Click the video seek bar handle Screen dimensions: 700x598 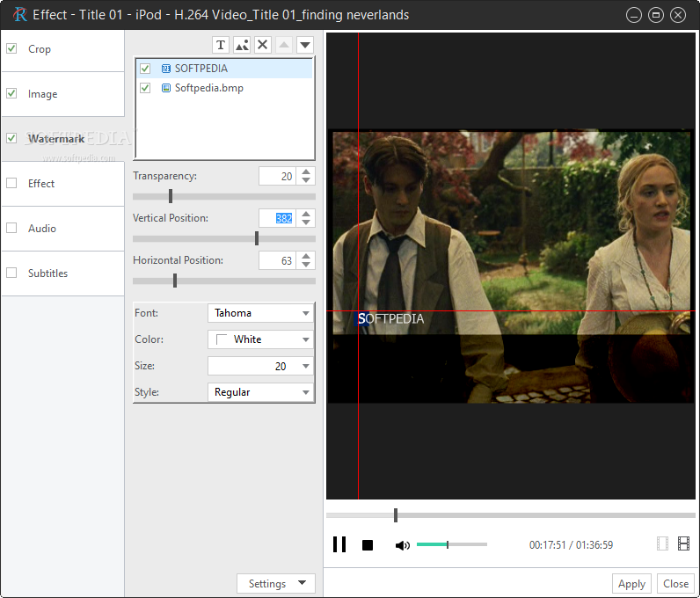[396, 515]
